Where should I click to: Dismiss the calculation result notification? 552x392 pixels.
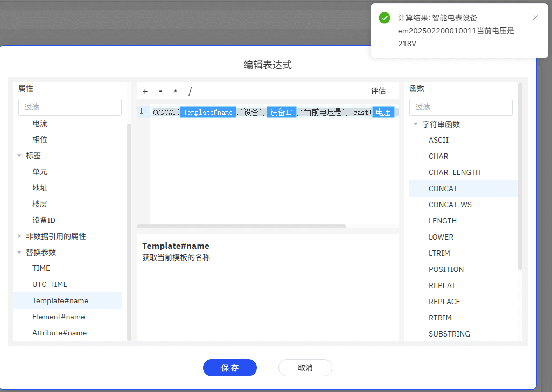(x=535, y=18)
